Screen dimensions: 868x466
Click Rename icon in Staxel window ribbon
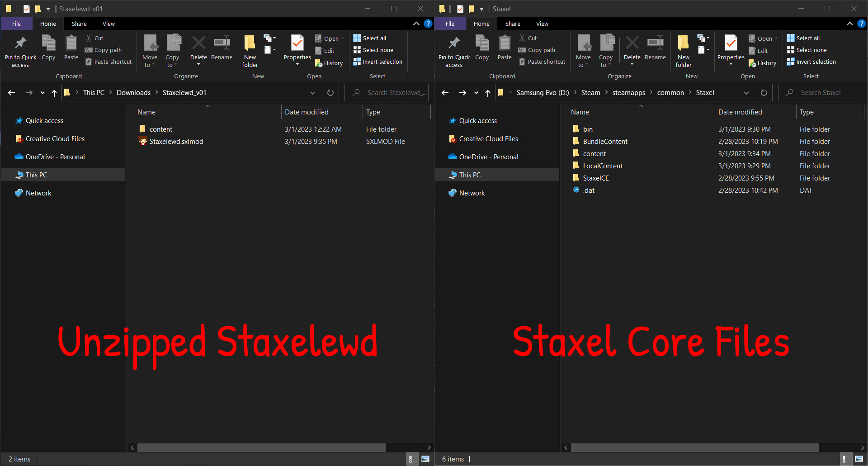[655, 48]
